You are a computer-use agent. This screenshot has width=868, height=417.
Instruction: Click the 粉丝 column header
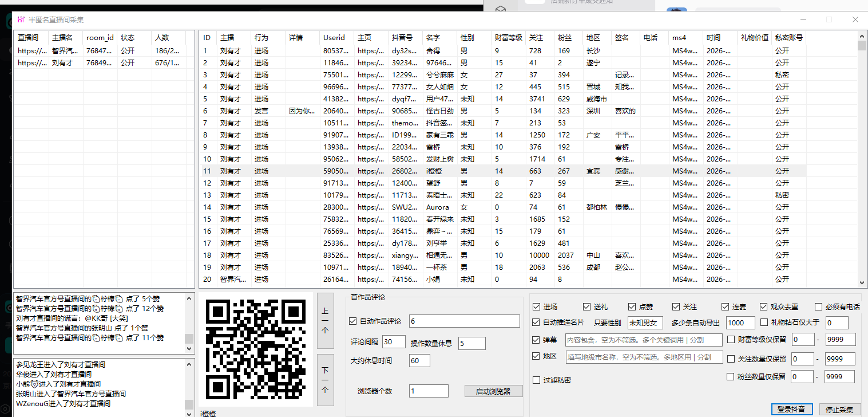(568, 38)
